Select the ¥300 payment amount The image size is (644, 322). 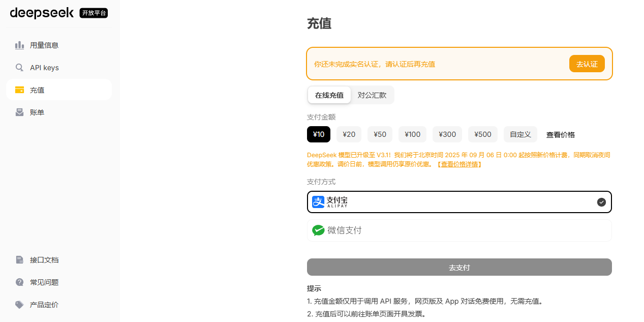click(447, 134)
